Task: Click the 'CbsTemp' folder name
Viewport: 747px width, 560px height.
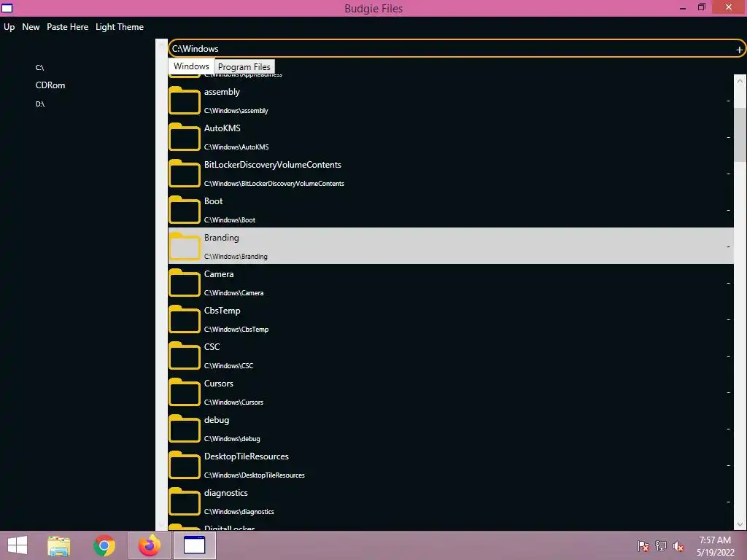Action: 222,311
